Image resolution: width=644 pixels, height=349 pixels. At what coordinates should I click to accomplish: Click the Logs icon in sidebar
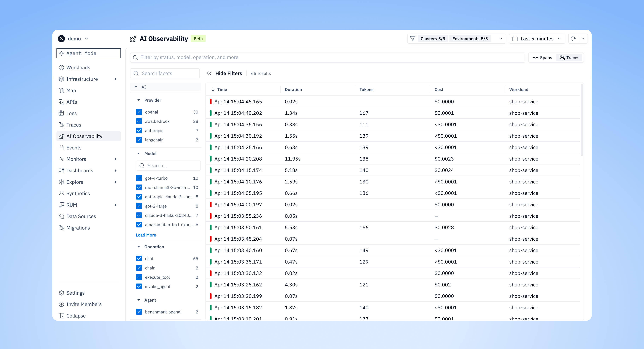tap(61, 113)
